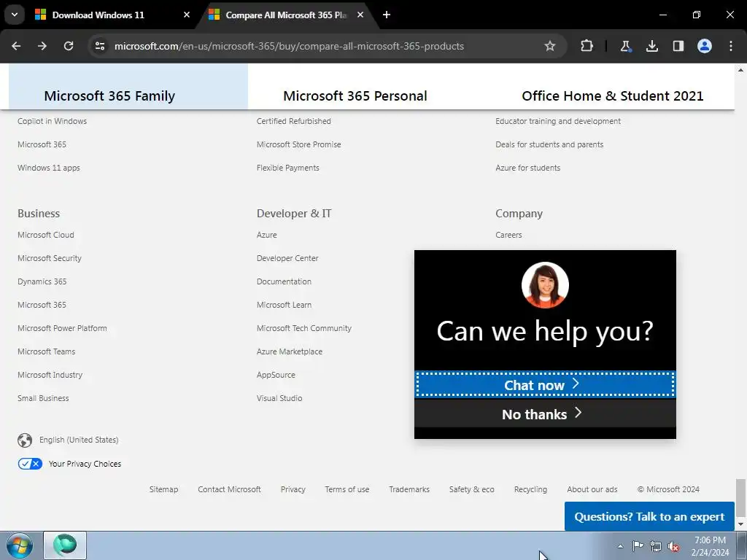Open Dynamics 365 link
The height and width of the screenshot is (560, 747).
coord(42,281)
